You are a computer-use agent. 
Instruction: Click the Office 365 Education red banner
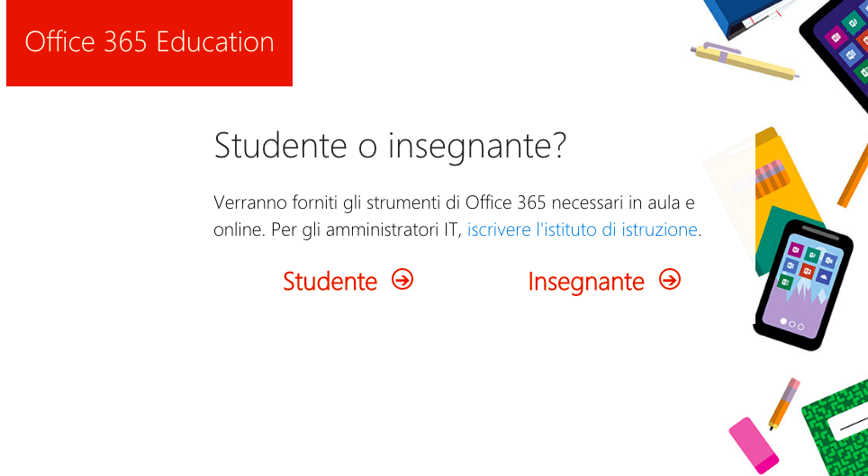click(149, 42)
